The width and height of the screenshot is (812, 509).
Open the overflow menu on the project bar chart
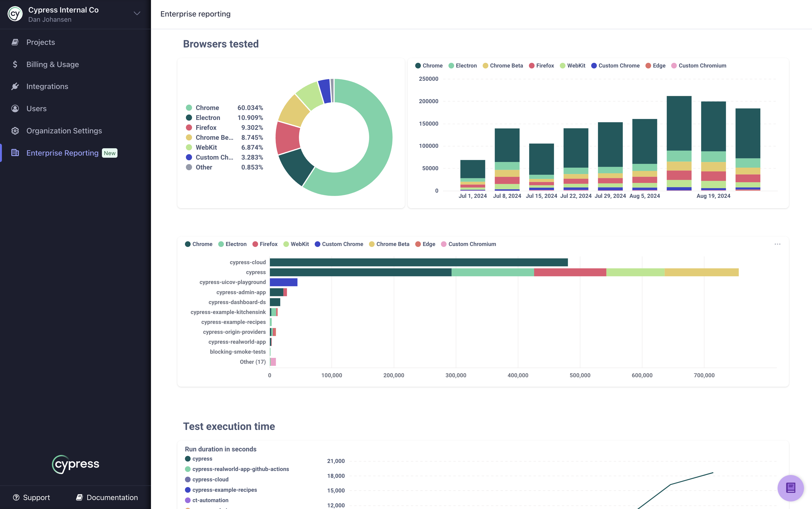click(x=777, y=244)
